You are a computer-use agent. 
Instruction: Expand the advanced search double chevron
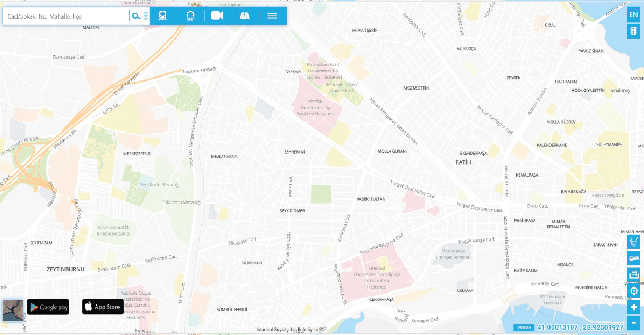(x=146, y=16)
